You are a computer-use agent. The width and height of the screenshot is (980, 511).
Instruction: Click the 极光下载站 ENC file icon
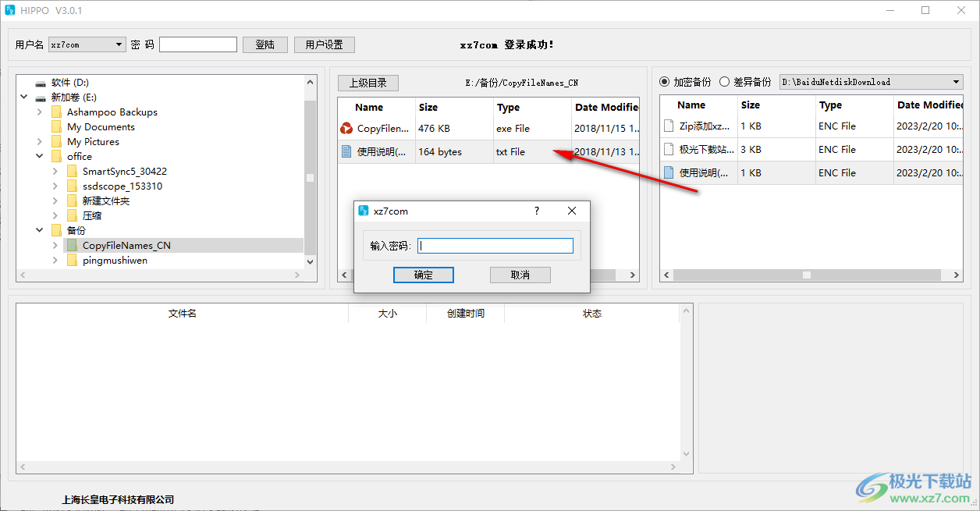tap(669, 149)
